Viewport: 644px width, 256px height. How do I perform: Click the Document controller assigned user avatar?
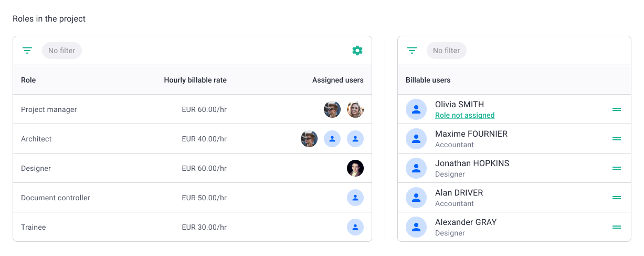point(355,198)
